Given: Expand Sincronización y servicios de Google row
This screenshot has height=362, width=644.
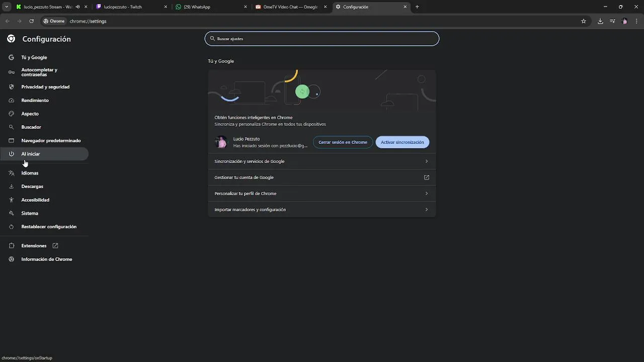Looking at the screenshot, I should click(x=322, y=161).
